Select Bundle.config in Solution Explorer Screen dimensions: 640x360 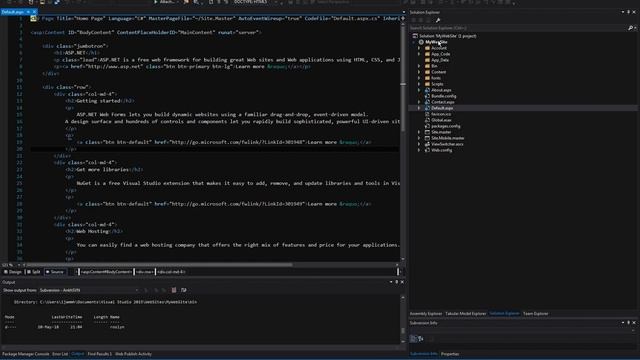[x=443, y=96]
